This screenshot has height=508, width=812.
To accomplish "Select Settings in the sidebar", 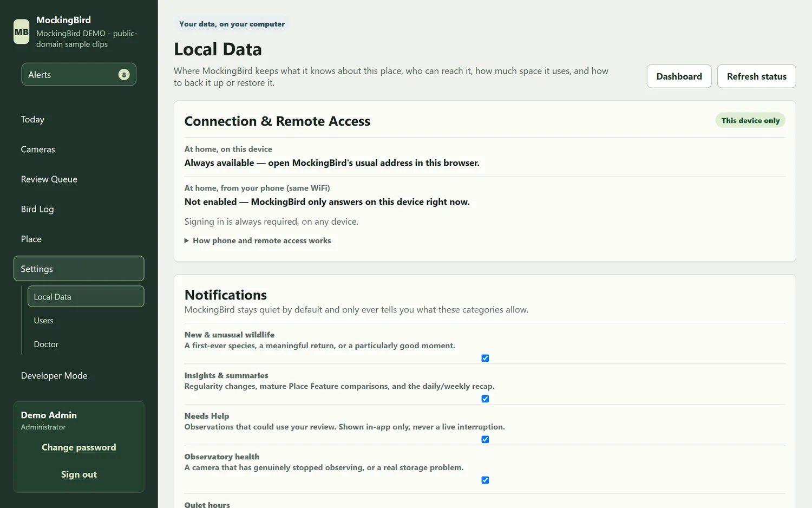I will [78, 269].
